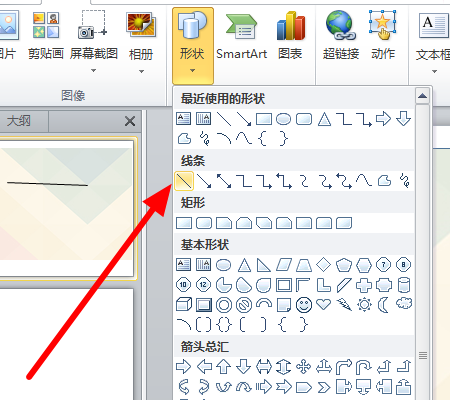450x400 pixels.
Task: Pick the cloud shape
Action: (x=404, y=304)
